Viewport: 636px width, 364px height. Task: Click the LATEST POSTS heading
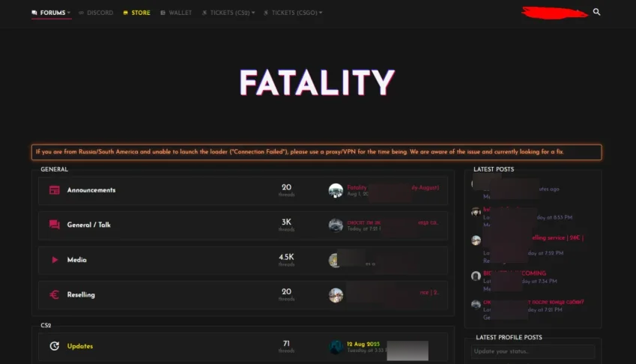[x=494, y=169]
